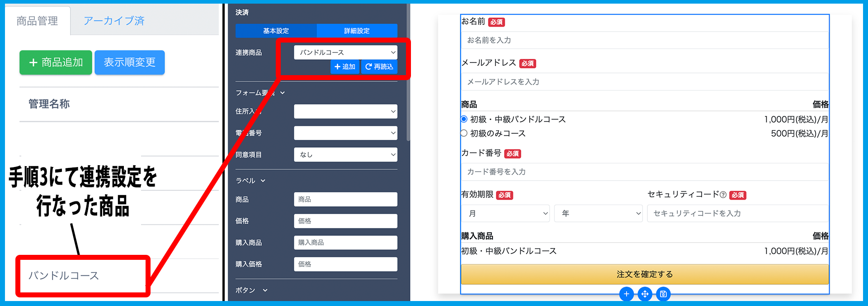Viewport: 868px width, 306px height.
Task: Click the security code help question icon
Action: 723,195
